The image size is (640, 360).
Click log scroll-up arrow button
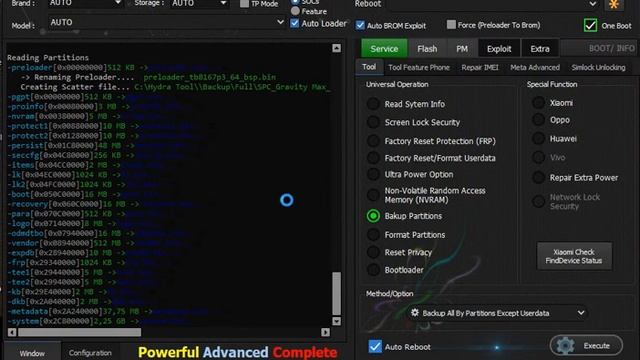point(336,48)
